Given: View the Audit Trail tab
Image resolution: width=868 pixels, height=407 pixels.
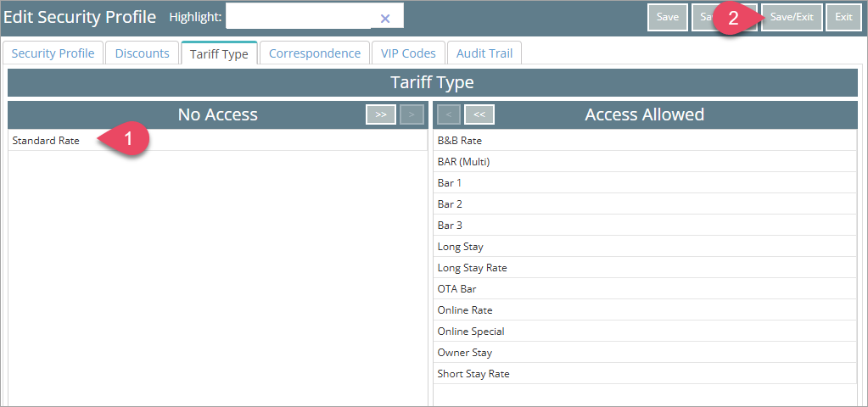Looking at the screenshot, I should pyautogui.click(x=484, y=53).
